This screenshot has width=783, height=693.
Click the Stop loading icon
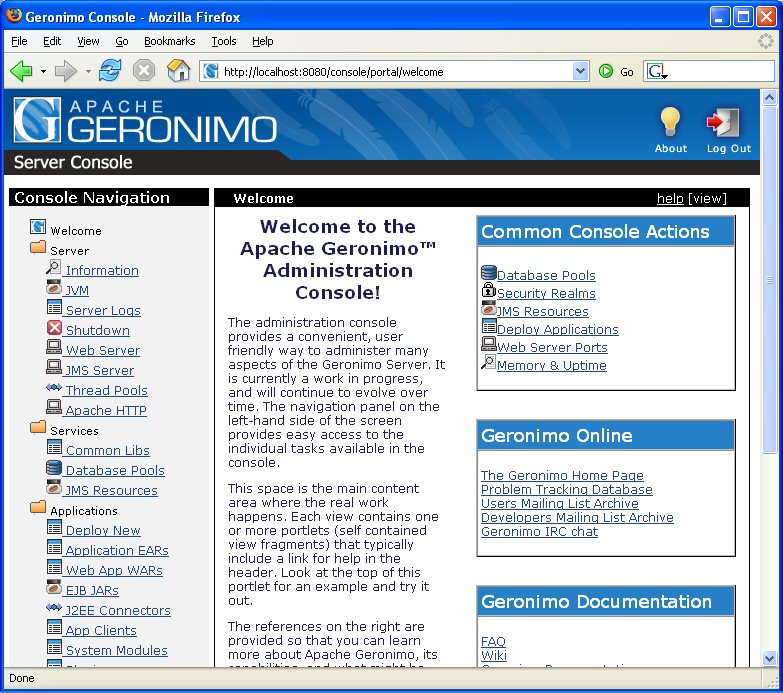(144, 71)
